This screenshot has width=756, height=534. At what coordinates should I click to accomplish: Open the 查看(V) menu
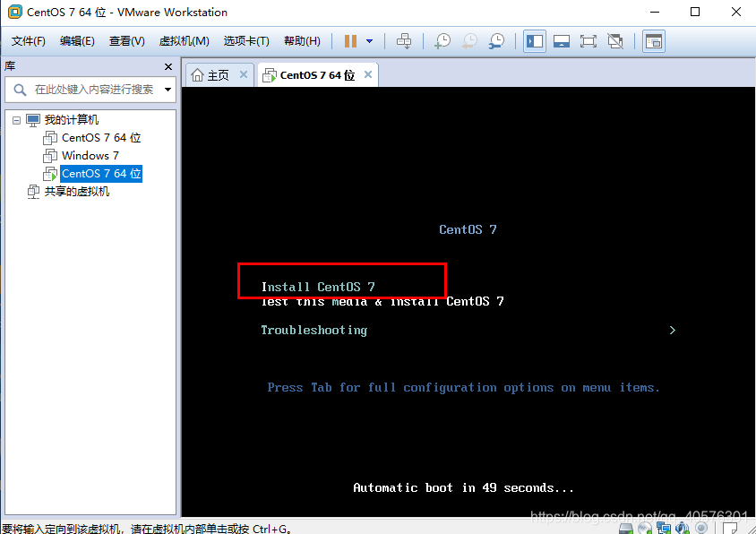tap(127, 41)
